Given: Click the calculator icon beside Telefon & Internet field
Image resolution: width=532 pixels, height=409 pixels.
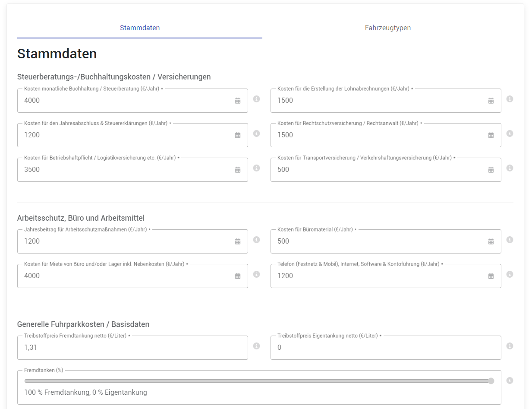Looking at the screenshot, I should (x=491, y=276).
